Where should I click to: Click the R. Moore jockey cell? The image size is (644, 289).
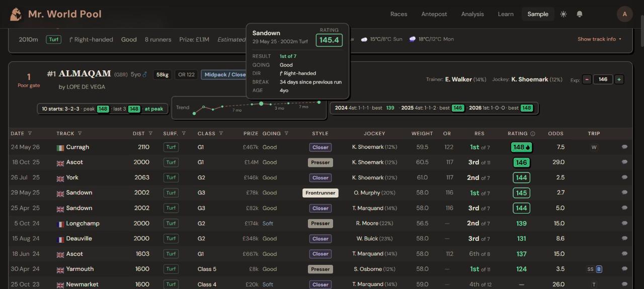tap(374, 223)
